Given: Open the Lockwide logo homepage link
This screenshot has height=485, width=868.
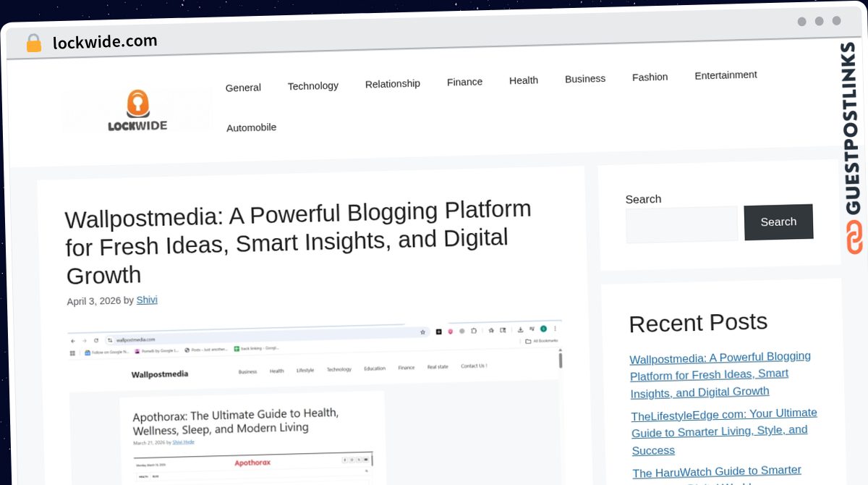Looking at the screenshot, I should [137, 110].
